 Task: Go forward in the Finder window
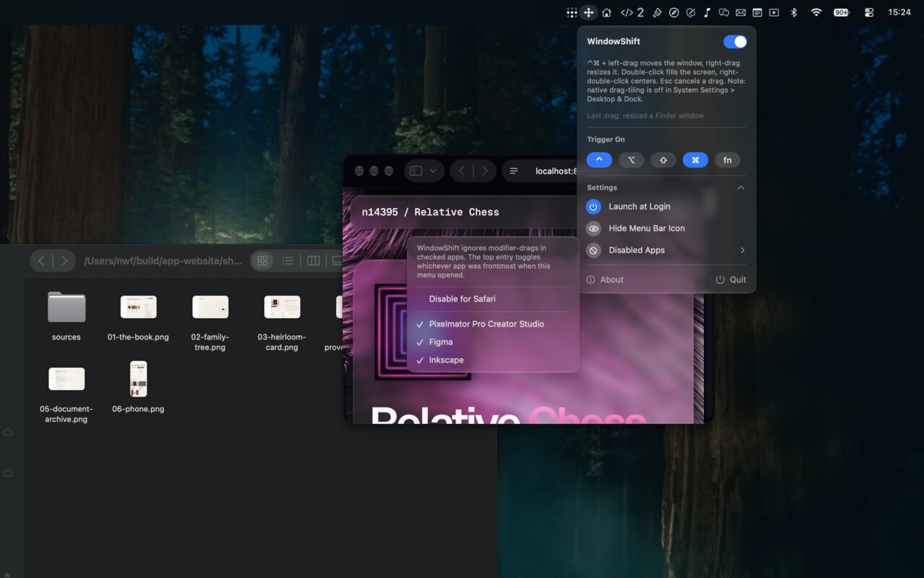64,261
